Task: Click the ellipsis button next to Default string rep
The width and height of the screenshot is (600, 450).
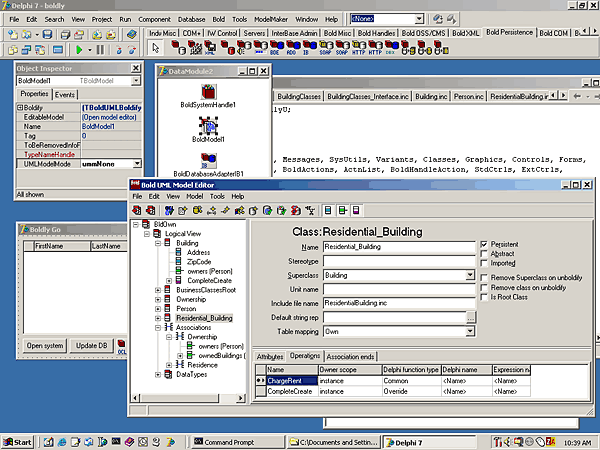Action: (471, 317)
